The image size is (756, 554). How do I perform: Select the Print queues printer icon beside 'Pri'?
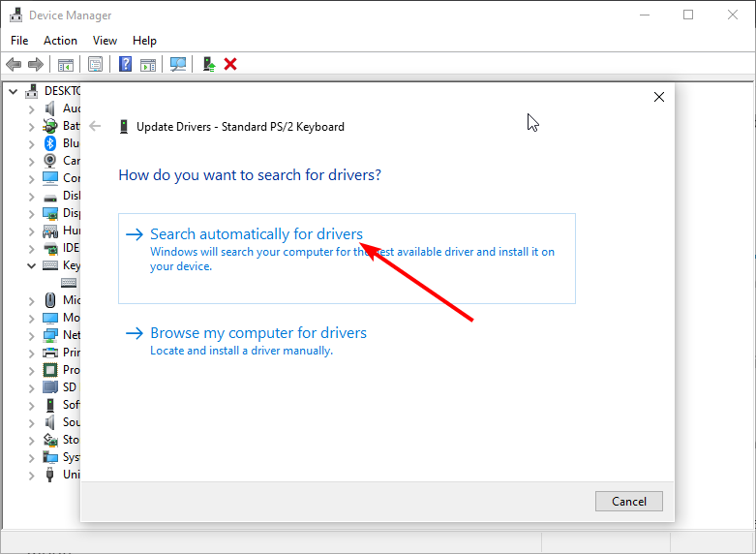(x=50, y=353)
